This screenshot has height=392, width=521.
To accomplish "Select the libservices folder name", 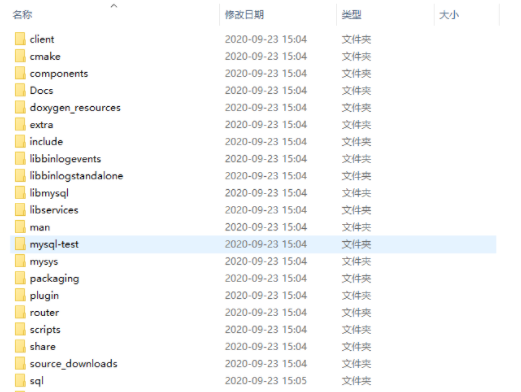I will 54,210.
